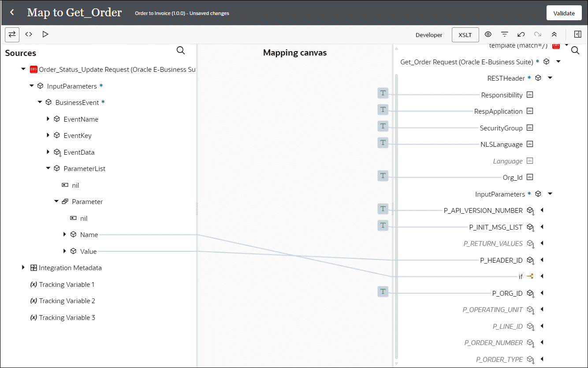This screenshot has height=368, width=588.
Task: Search the Sources tree
Action: tap(181, 51)
